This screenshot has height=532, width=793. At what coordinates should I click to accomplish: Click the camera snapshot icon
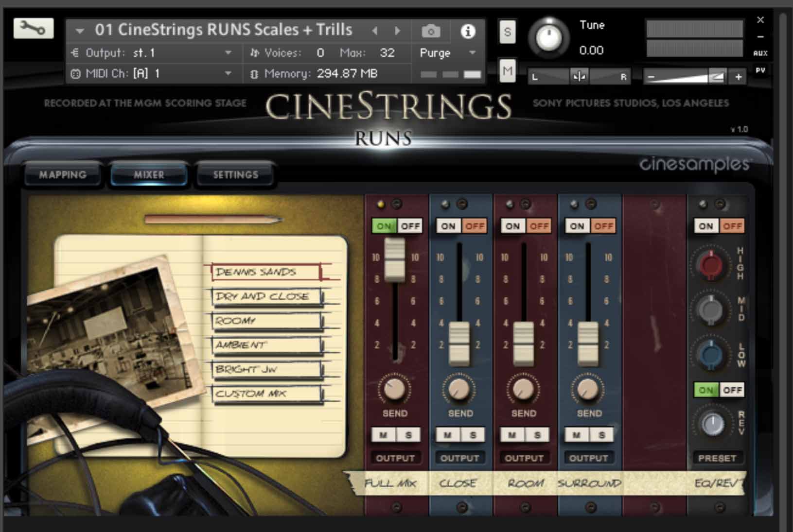(430, 30)
